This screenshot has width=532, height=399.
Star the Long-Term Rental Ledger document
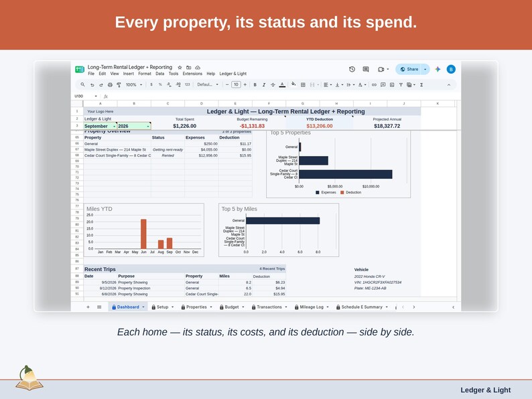(180, 68)
